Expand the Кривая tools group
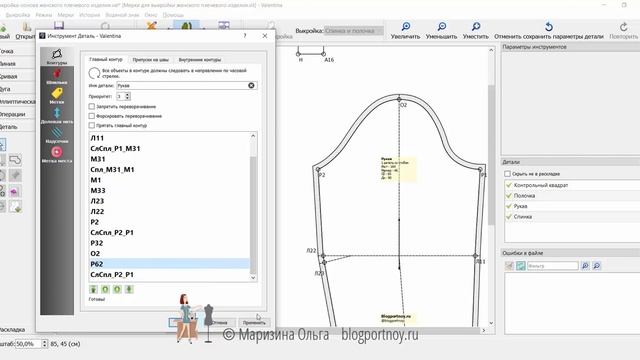Image resolution: width=640 pixels, height=360 pixels. tap(16, 77)
